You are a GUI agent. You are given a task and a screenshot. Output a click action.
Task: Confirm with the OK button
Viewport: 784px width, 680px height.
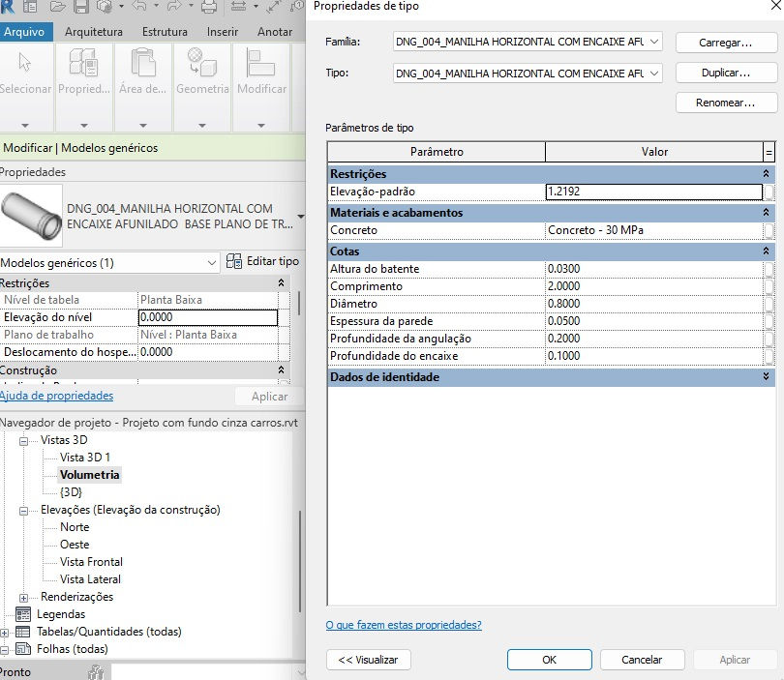pos(549,660)
